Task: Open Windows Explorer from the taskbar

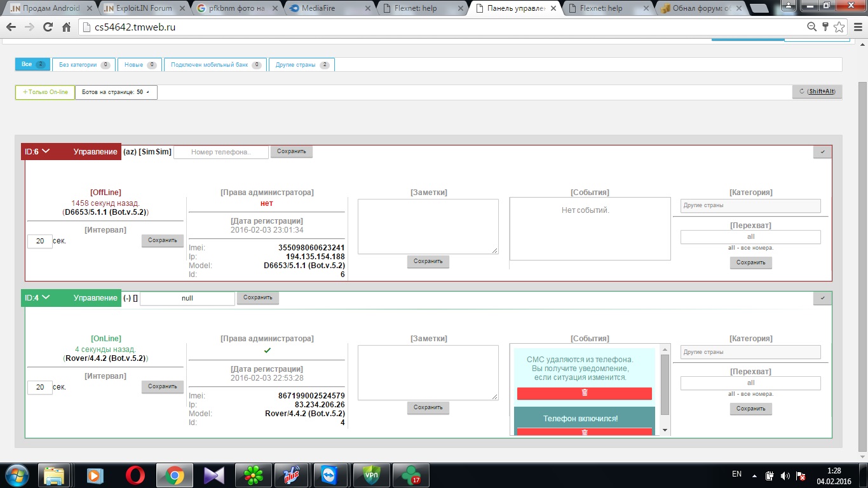Action: coord(54,475)
